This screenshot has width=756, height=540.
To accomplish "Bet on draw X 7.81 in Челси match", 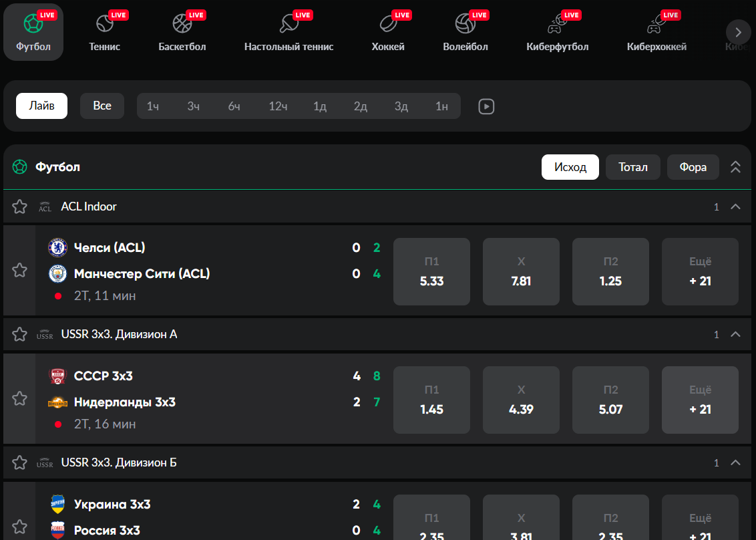I will pyautogui.click(x=521, y=272).
